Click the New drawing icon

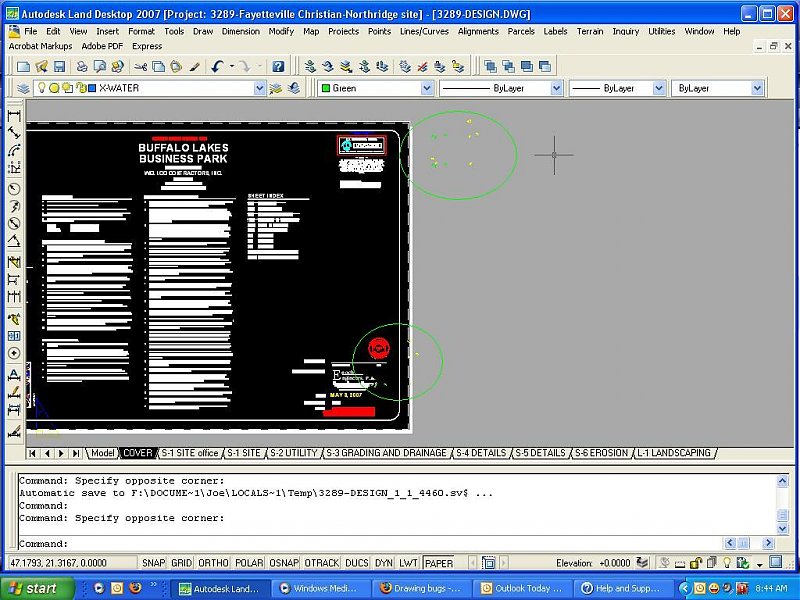coord(23,66)
